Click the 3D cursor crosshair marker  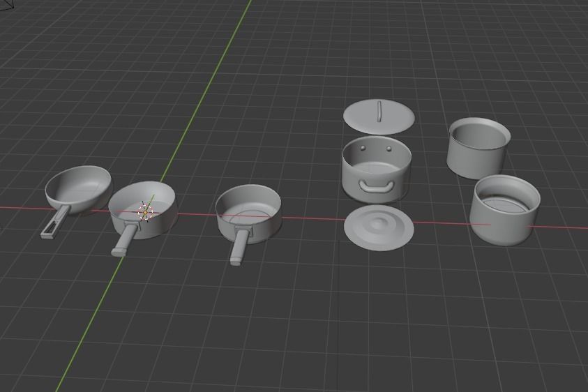pyautogui.click(x=146, y=212)
